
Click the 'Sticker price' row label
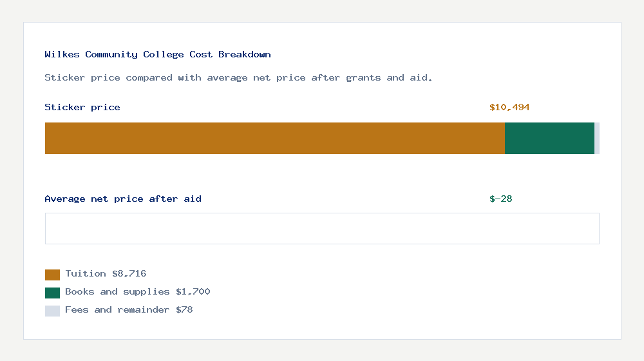pyautogui.click(x=82, y=107)
